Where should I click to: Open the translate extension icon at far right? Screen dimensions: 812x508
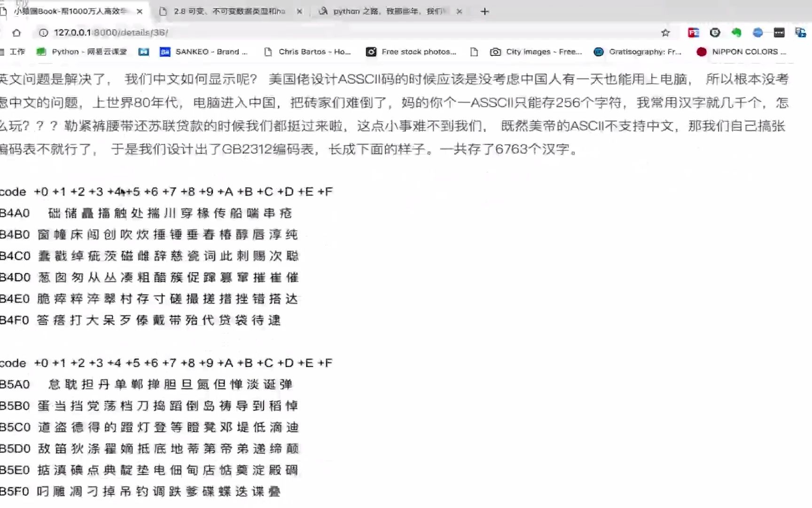pos(800,32)
